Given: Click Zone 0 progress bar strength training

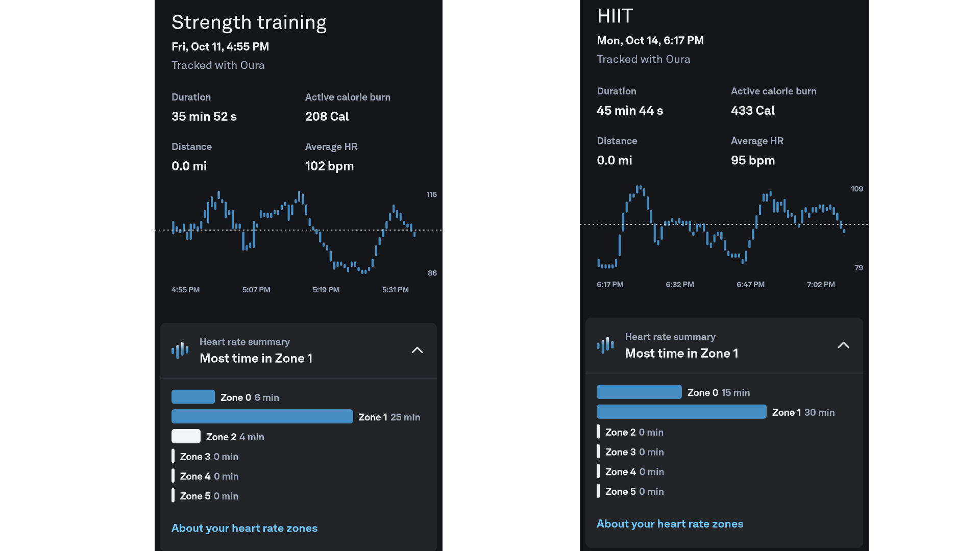Looking at the screenshot, I should point(193,395).
